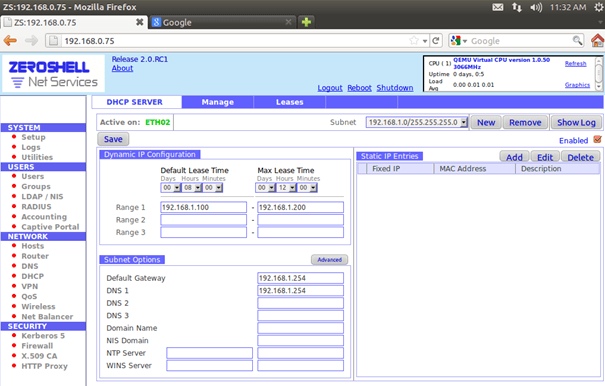Screen dimensions: 605x386
Task: Click the Show Log button
Action: pos(576,122)
